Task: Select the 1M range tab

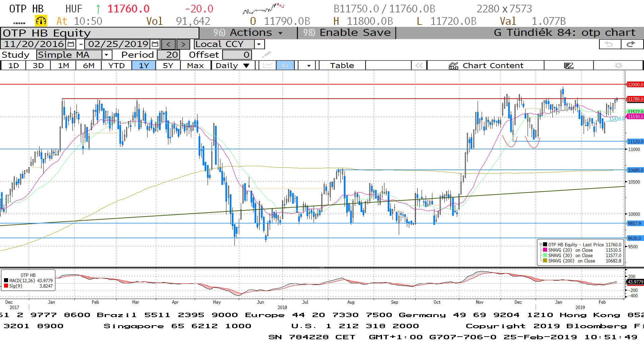Action: tap(63, 65)
